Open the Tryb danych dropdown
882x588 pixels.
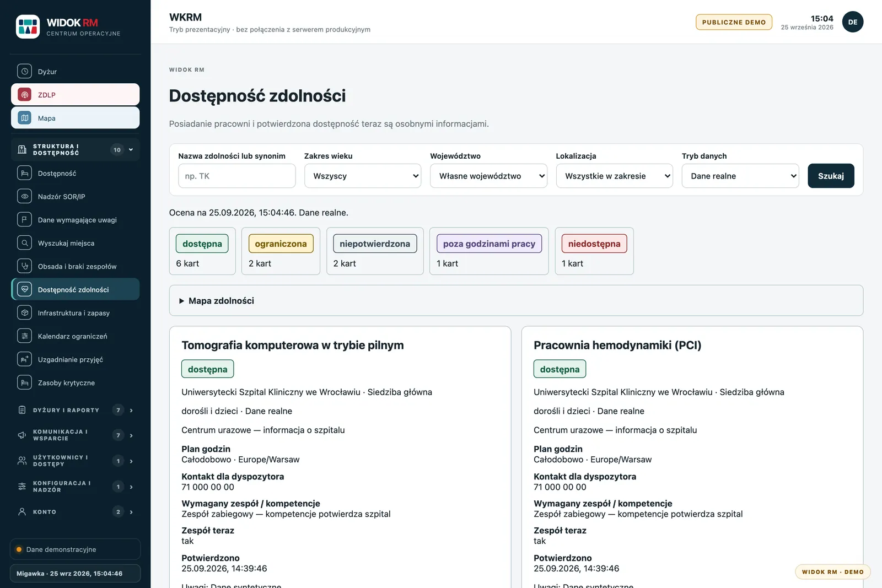740,176
